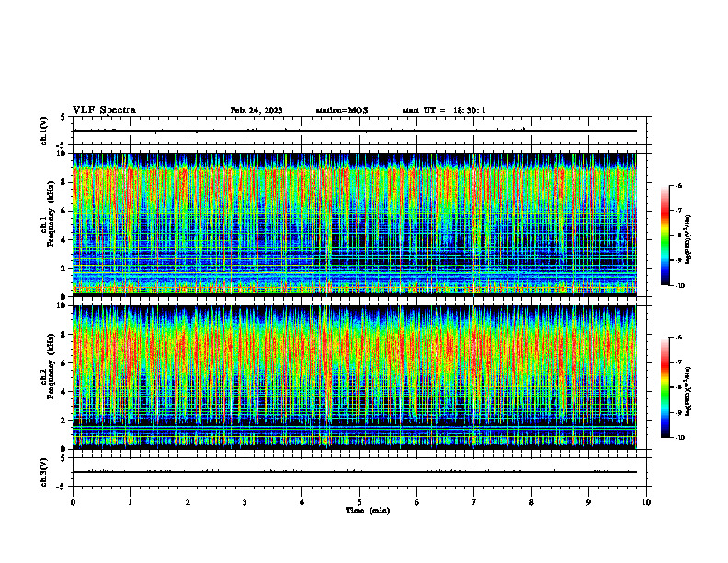
Task: Click time axis tick label "8"
Action: click(531, 502)
